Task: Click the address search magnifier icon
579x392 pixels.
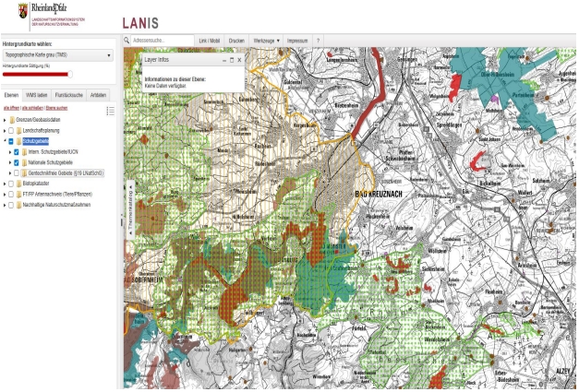Action: point(127,41)
